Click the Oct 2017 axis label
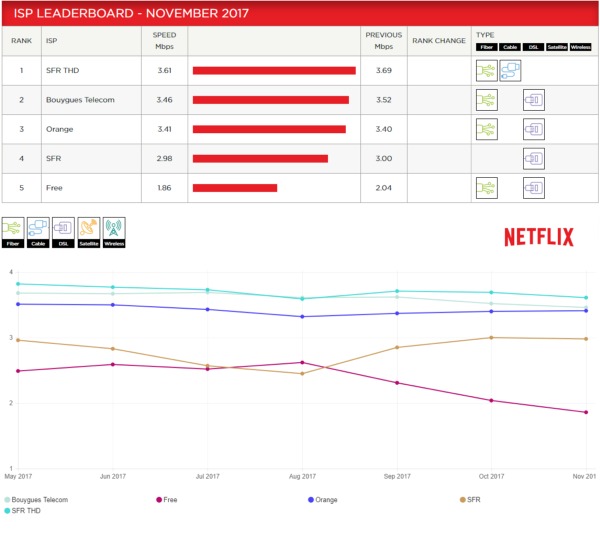The width and height of the screenshot is (600, 534). pyautogui.click(x=491, y=476)
